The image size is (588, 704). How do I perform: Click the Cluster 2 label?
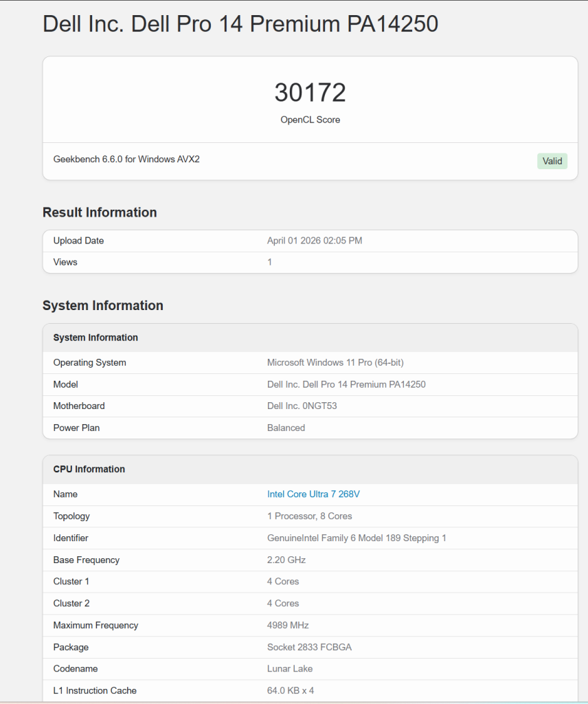71,604
